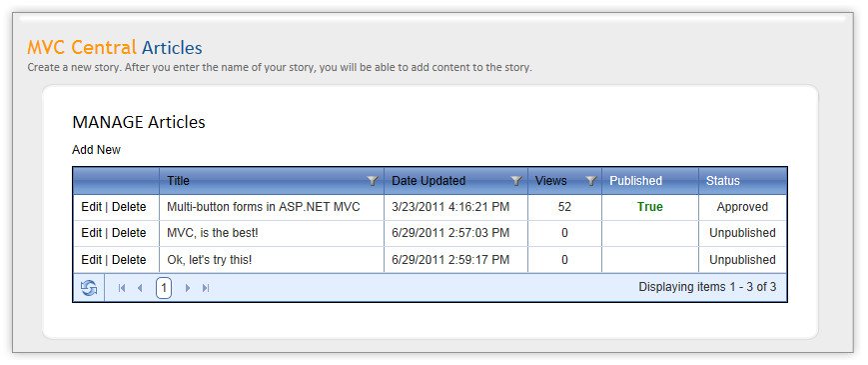The image size is (868, 365).
Task: Delete the 'MVC, is the best!' article
Action: (129, 233)
